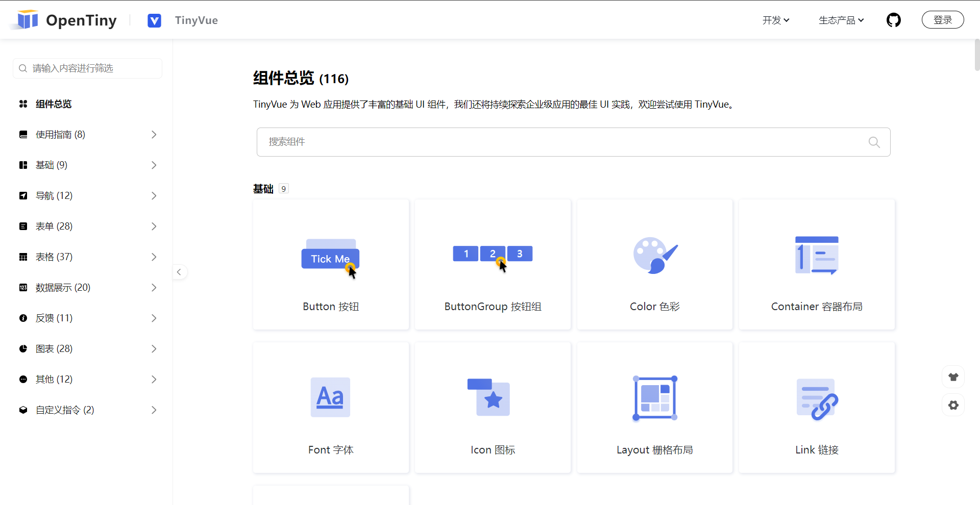Open the Layout 栅格布局 label link

click(x=655, y=450)
